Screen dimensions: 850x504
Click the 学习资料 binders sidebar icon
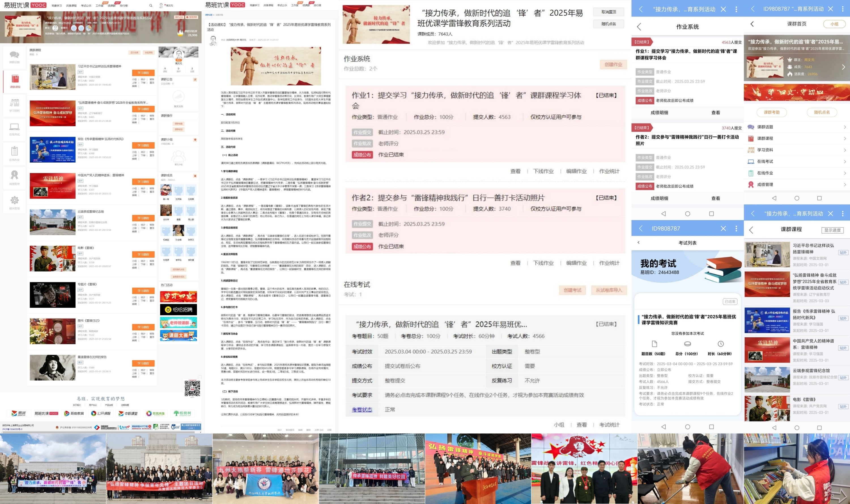[14, 103]
